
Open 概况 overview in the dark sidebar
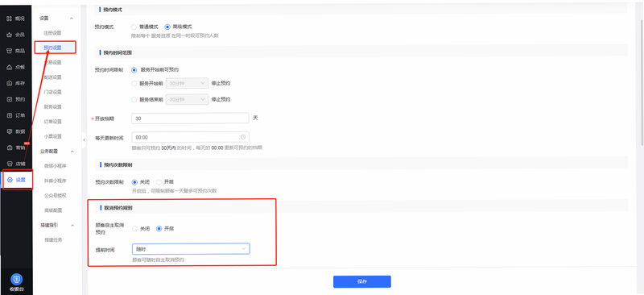click(15, 19)
